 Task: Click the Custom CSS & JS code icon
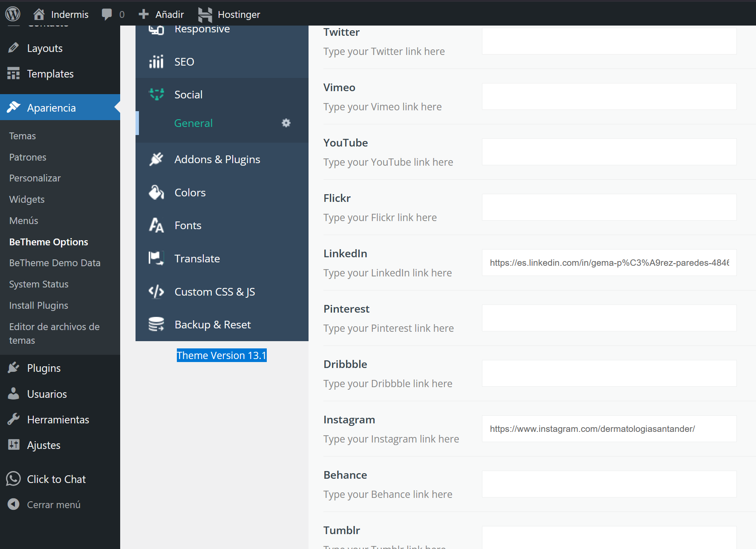click(156, 292)
